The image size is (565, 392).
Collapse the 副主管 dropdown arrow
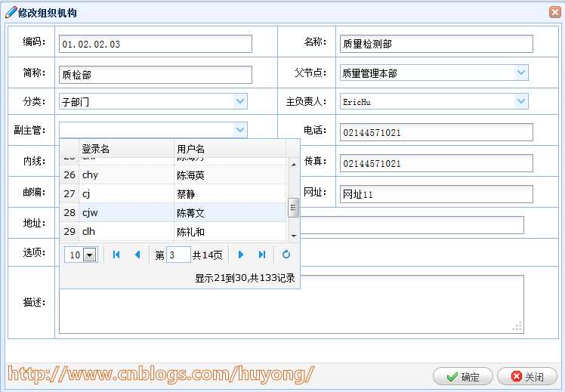click(240, 130)
